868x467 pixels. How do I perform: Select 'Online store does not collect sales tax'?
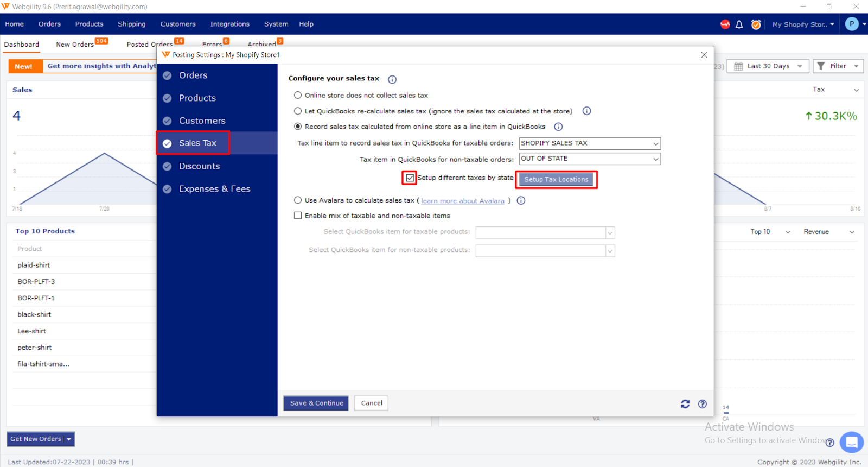pos(298,95)
